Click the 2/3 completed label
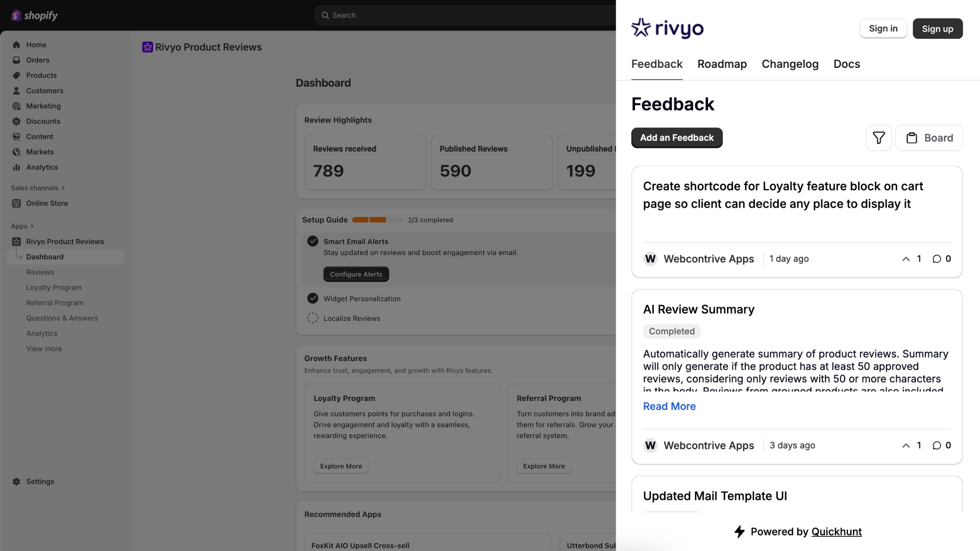Viewport: 980px width, 551px height. click(x=430, y=220)
